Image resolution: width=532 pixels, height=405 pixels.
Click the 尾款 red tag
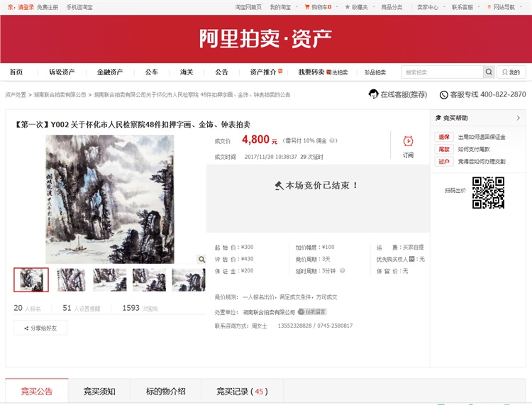tap(444, 149)
